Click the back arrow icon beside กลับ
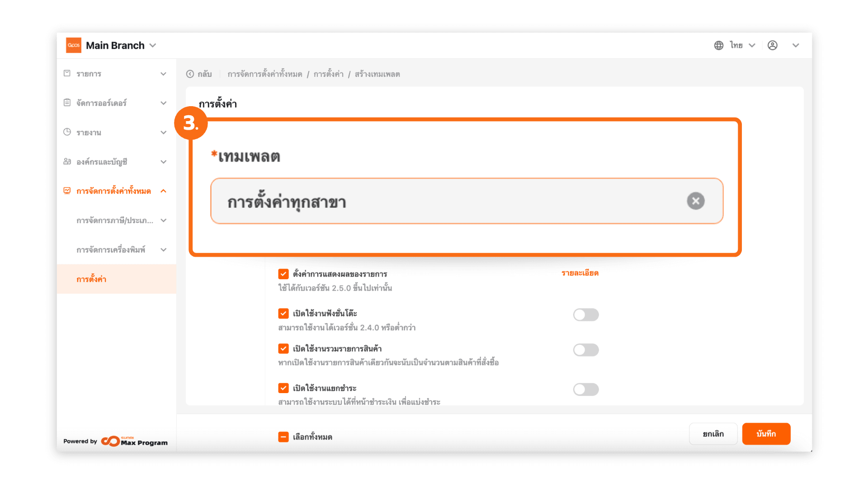This screenshot has height=488, width=868. (x=190, y=74)
